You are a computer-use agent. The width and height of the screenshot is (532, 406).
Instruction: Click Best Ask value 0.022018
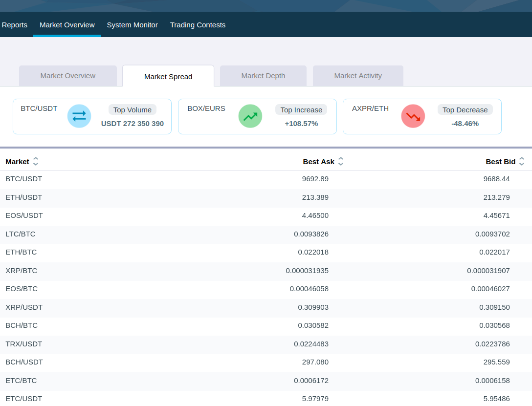pos(313,252)
